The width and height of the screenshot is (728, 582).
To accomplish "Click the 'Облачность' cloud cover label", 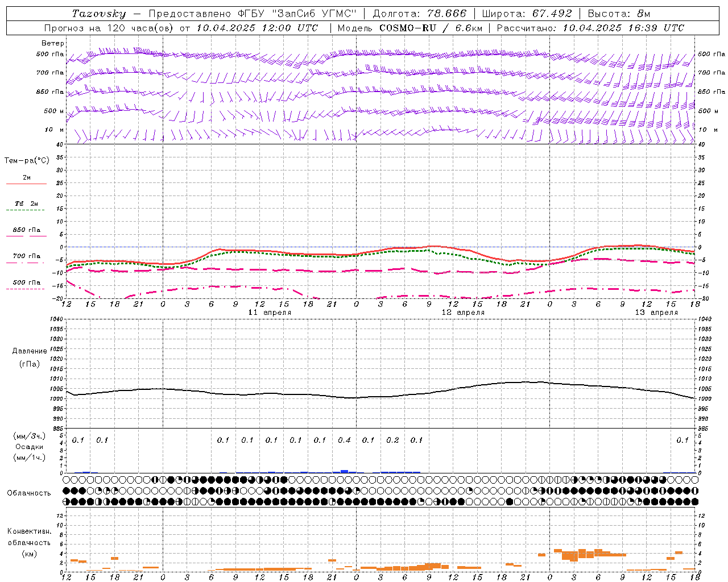I will click(x=29, y=493).
